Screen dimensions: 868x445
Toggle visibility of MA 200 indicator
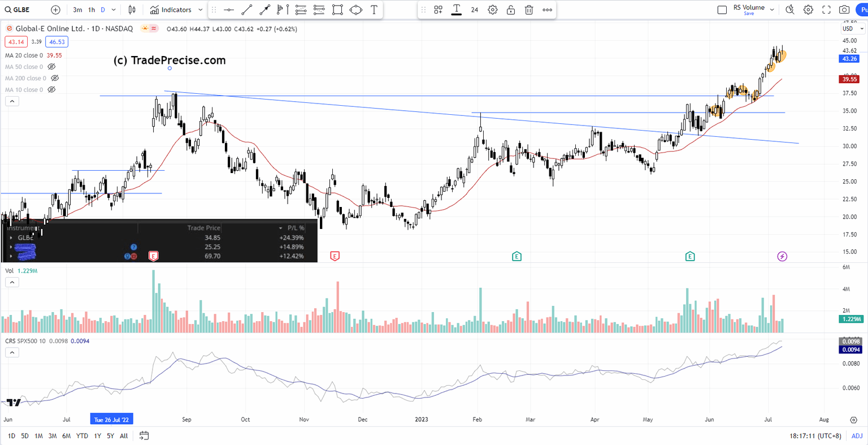(54, 78)
